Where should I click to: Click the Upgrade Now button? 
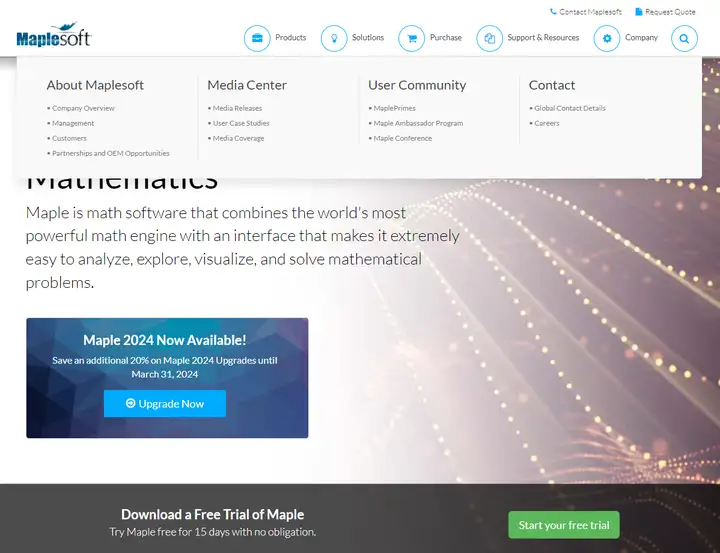(165, 404)
